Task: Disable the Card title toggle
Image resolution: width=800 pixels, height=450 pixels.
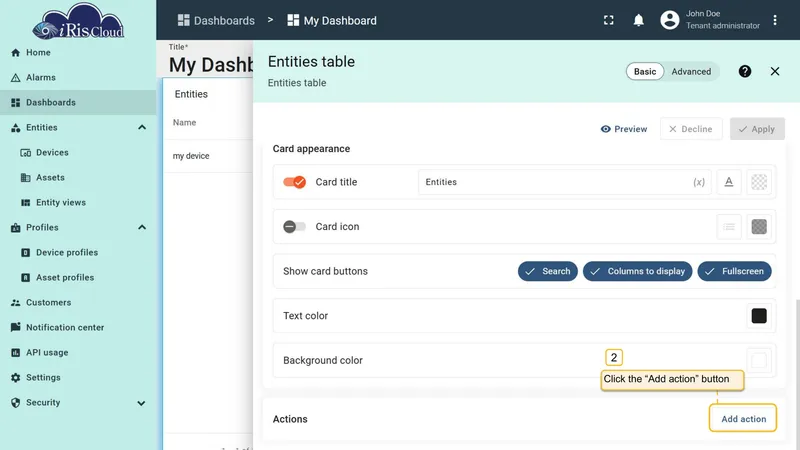Action: 294,182
